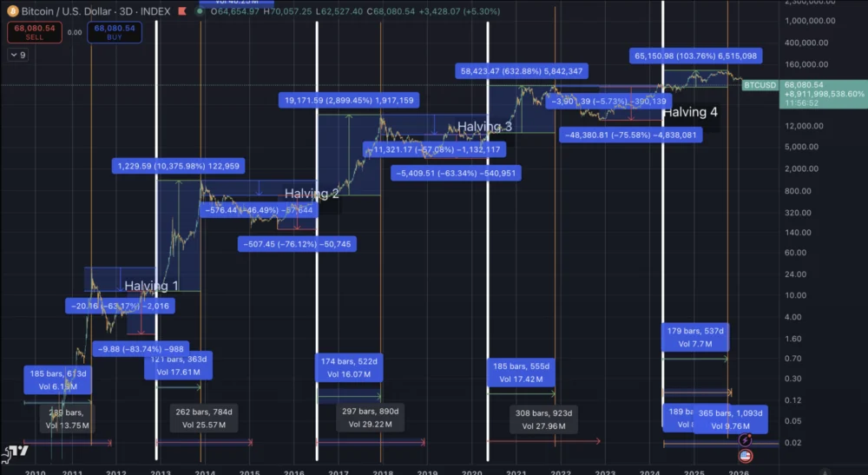This screenshot has width=868, height=475.
Task: Click the BTCUSD price scale label
Action: (x=759, y=85)
